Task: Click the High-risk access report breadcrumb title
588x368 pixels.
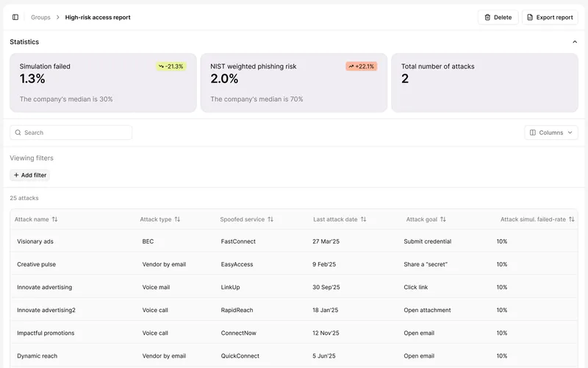Action: pyautogui.click(x=98, y=17)
